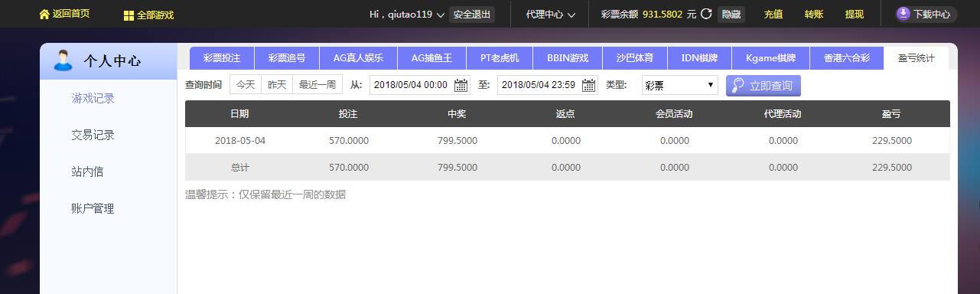
Task: Click the magnifier icon on 立即查询
Action: point(738,85)
